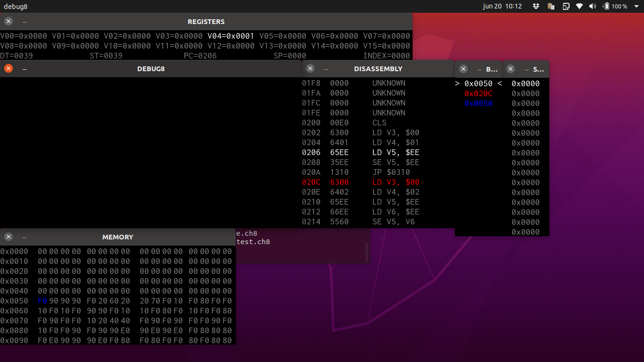
Task: Open the Wi-Fi network indicator
Action: [x=579, y=6]
